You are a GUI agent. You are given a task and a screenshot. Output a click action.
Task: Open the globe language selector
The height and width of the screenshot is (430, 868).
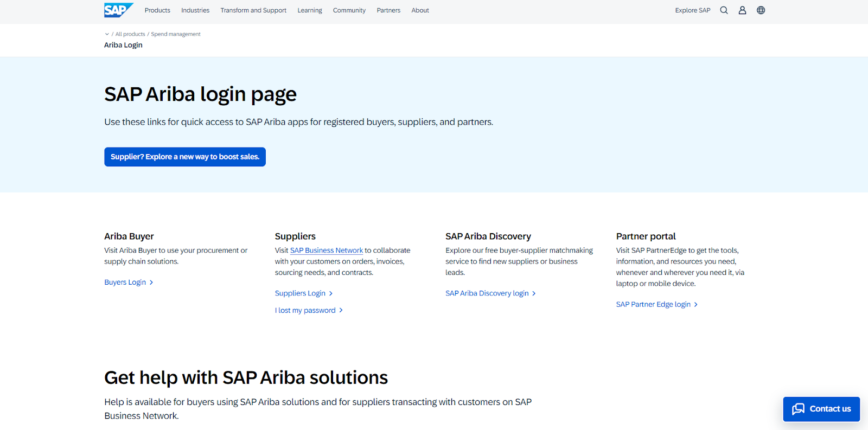pos(761,10)
